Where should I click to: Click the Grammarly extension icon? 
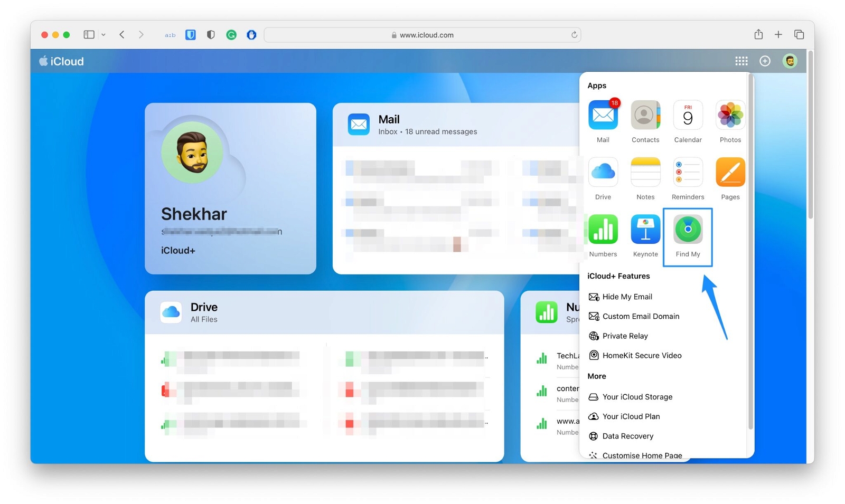coord(231,35)
